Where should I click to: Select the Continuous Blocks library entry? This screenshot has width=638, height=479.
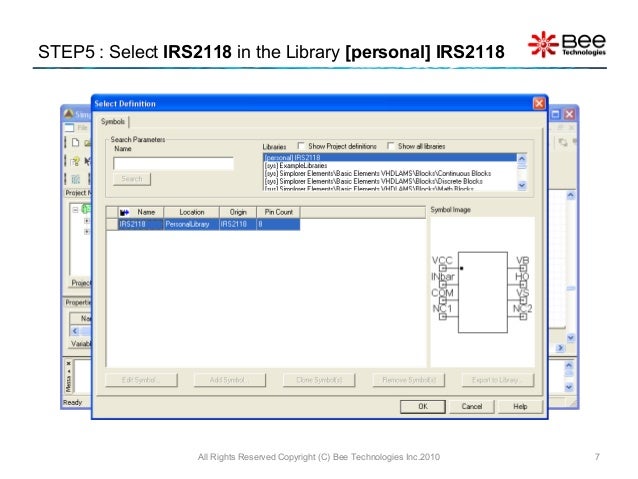tap(390, 173)
